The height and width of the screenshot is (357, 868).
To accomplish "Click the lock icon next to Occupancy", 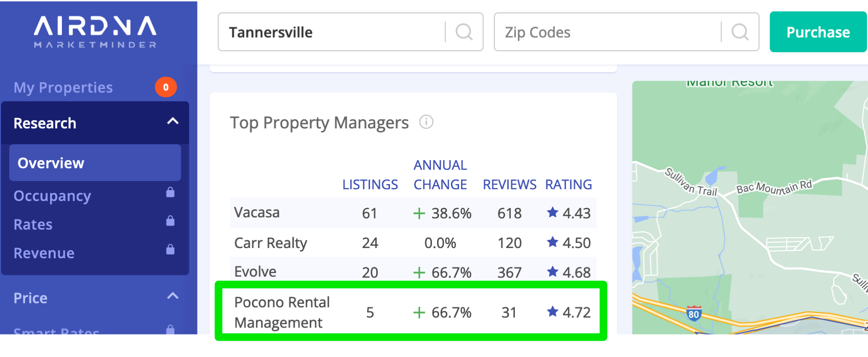I will tap(170, 192).
